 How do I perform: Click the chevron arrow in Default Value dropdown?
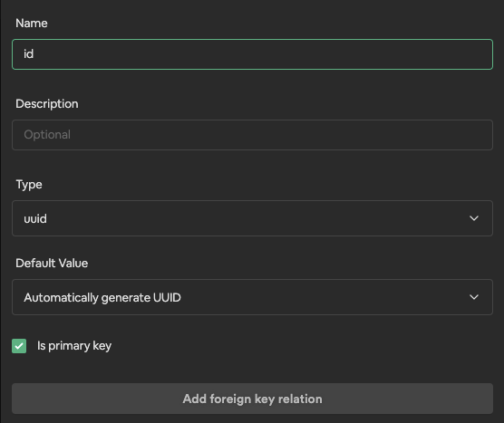tap(474, 297)
